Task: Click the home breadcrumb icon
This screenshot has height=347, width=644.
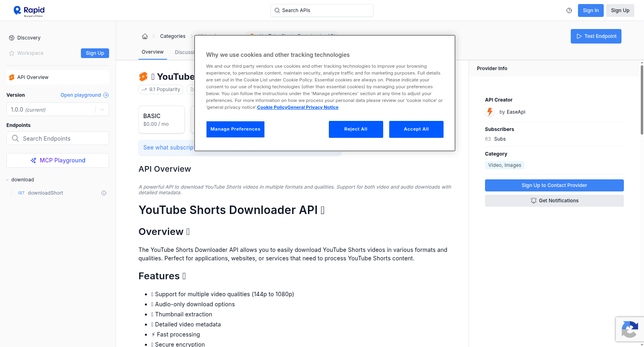Action: point(145,36)
